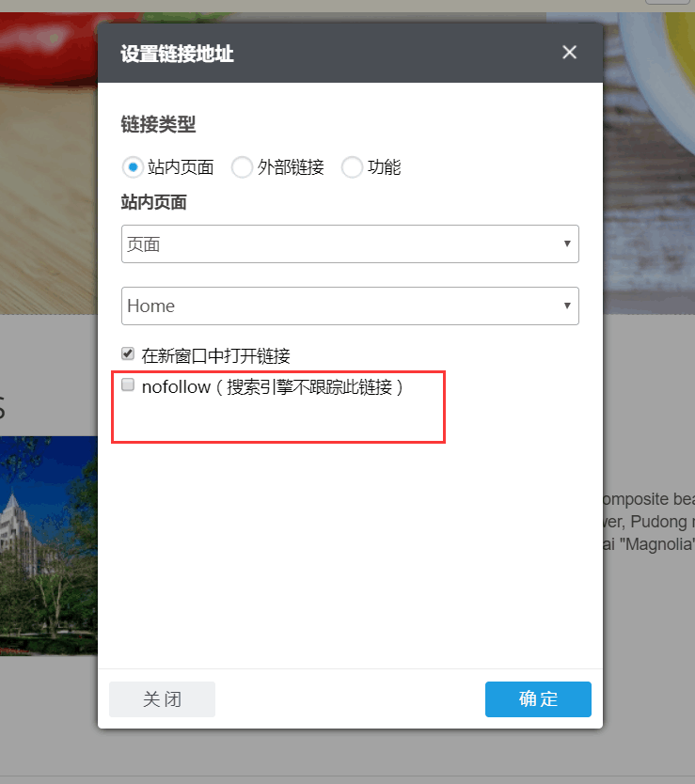Choose the 外部链接 link type
Viewport: 695px width, 784px height.
pos(243,167)
